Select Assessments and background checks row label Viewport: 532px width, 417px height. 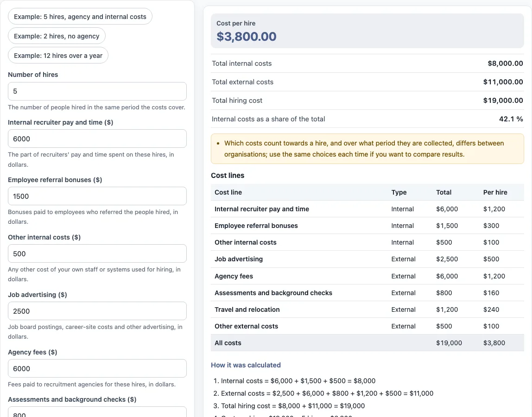point(273,293)
